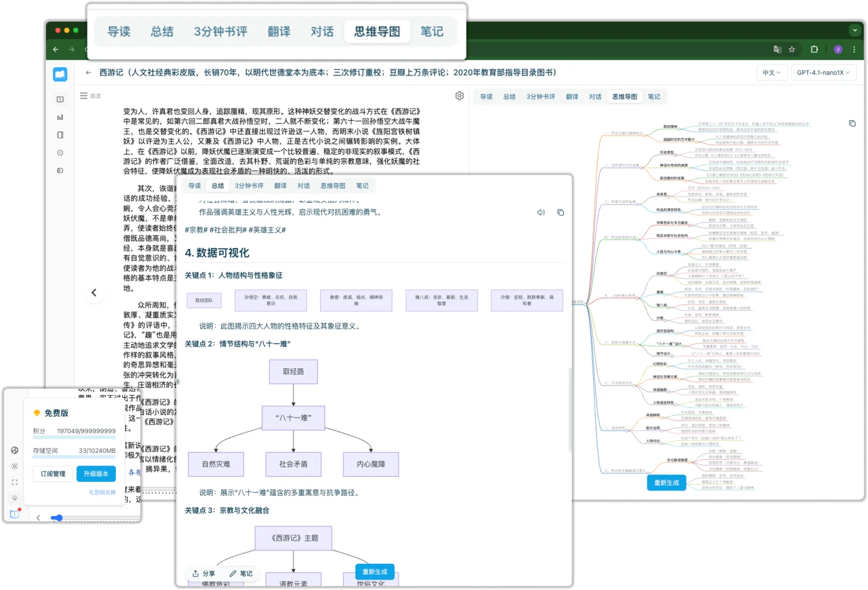Image resolution: width=868 pixels, height=590 pixels.
Task: Click 升级版本 button
Action: (x=96, y=474)
